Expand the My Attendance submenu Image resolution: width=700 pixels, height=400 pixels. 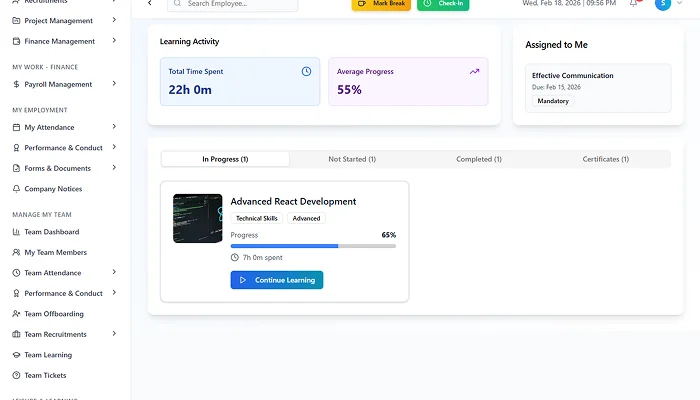[114, 127]
